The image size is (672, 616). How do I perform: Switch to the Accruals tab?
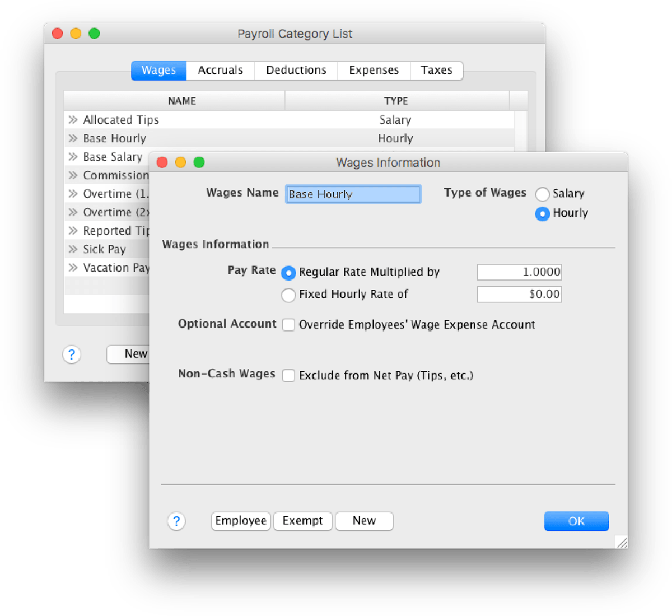220,70
